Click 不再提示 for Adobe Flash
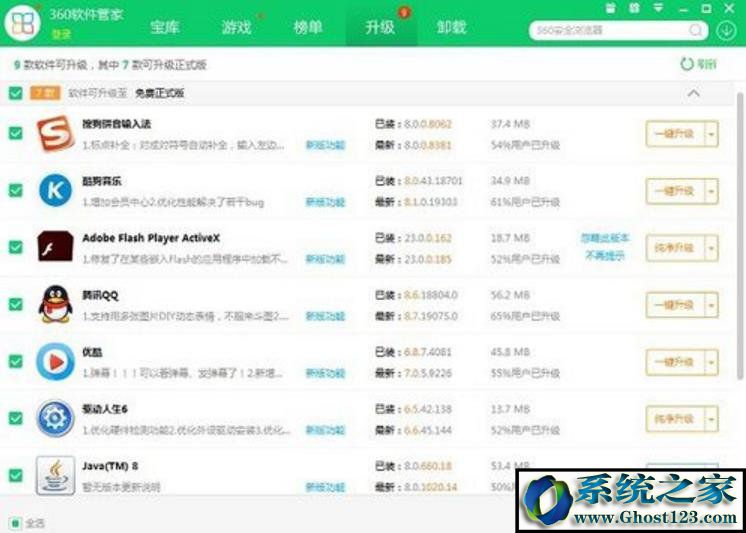Image resolution: width=746 pixels, height=533 pixels. [605, 256]
